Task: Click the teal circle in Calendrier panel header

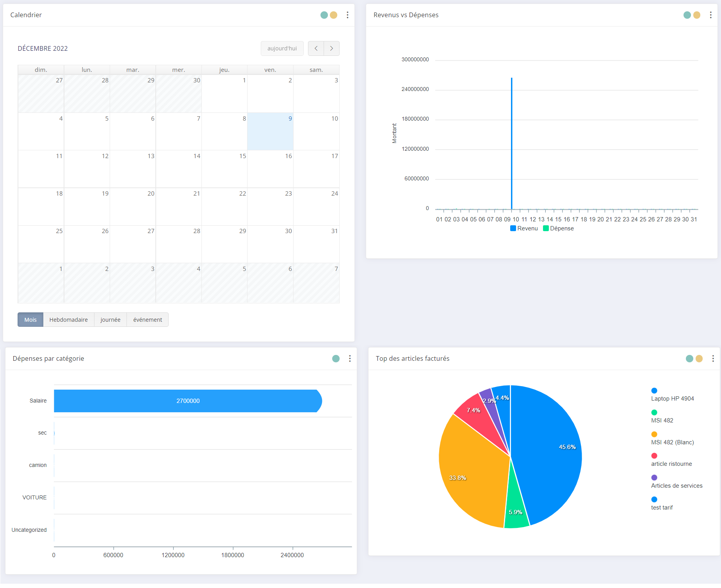Action: [x=324, y=15]
